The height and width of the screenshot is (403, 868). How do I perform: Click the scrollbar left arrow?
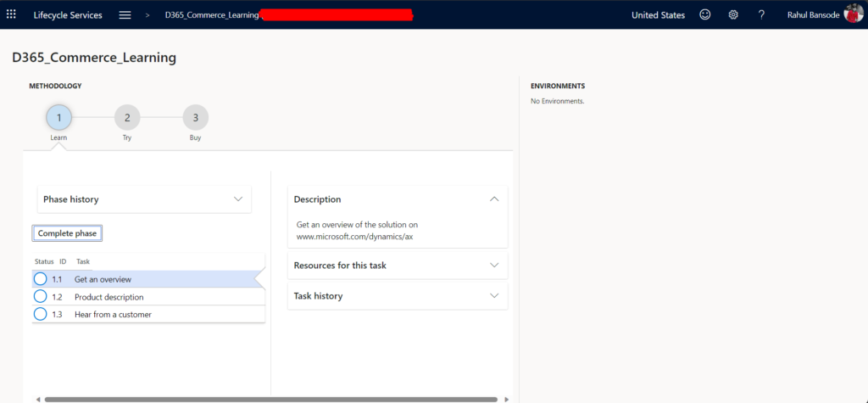[x=37, y=399]
